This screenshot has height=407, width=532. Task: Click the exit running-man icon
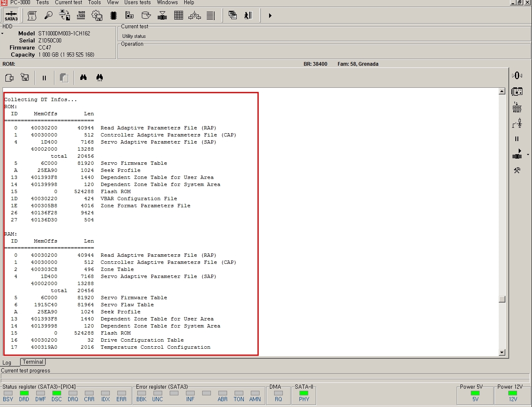click(249, 16)
